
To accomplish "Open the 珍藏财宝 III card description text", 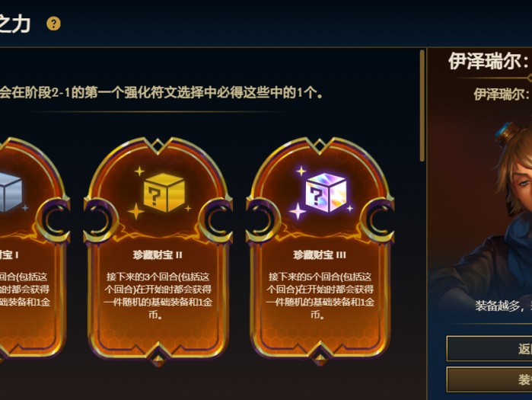I will pos(320,296).
